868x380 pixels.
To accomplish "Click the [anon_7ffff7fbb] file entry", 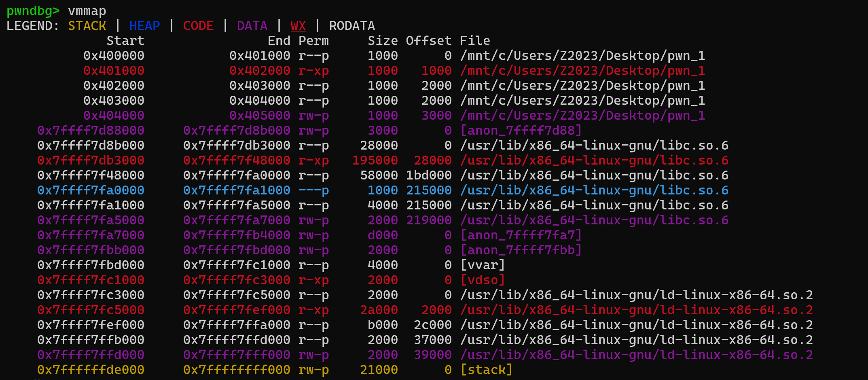I will [521, 250].
